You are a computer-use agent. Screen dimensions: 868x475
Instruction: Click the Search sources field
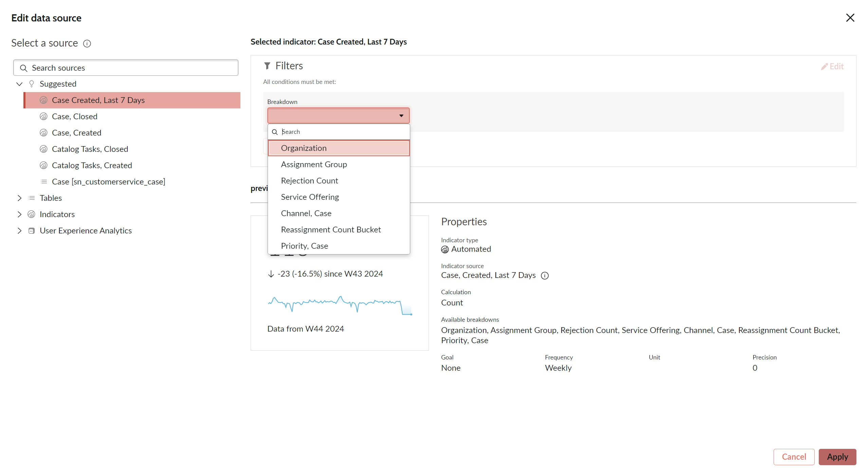click(x=126, y=68)
